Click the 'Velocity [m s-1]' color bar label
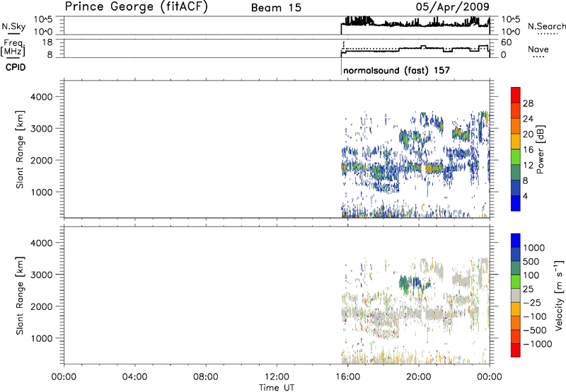566x392 pixels. coord(558,295)
